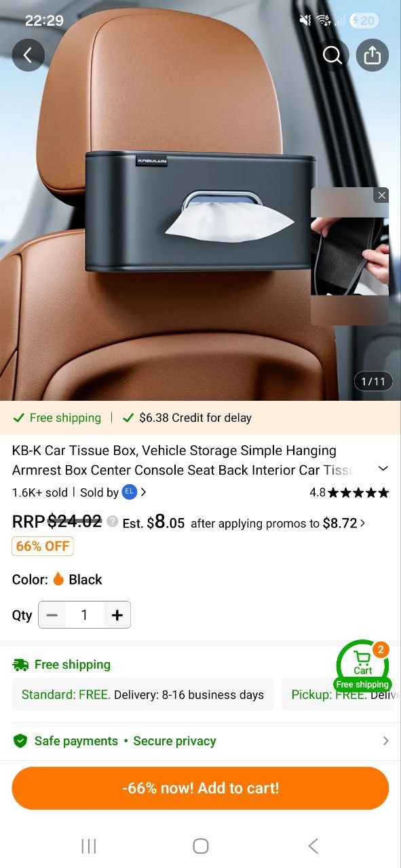Select the Black color option

pos(77,579)
